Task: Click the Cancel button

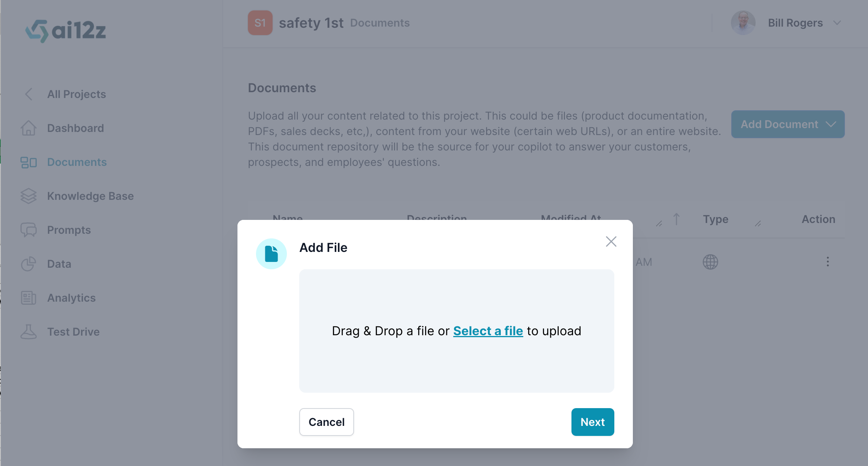Action: point(326,422)
